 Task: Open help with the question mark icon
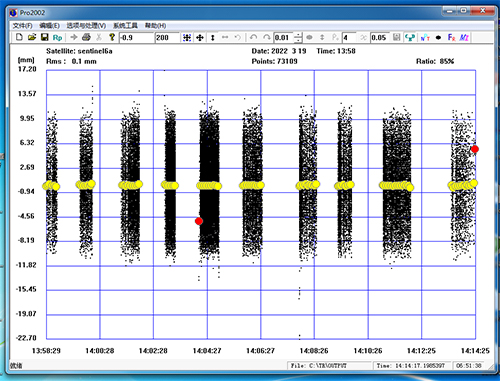[x=112, y=37]
